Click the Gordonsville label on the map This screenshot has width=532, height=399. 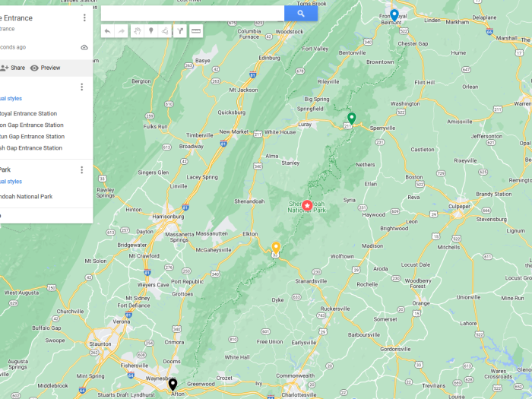pos(395,349)
